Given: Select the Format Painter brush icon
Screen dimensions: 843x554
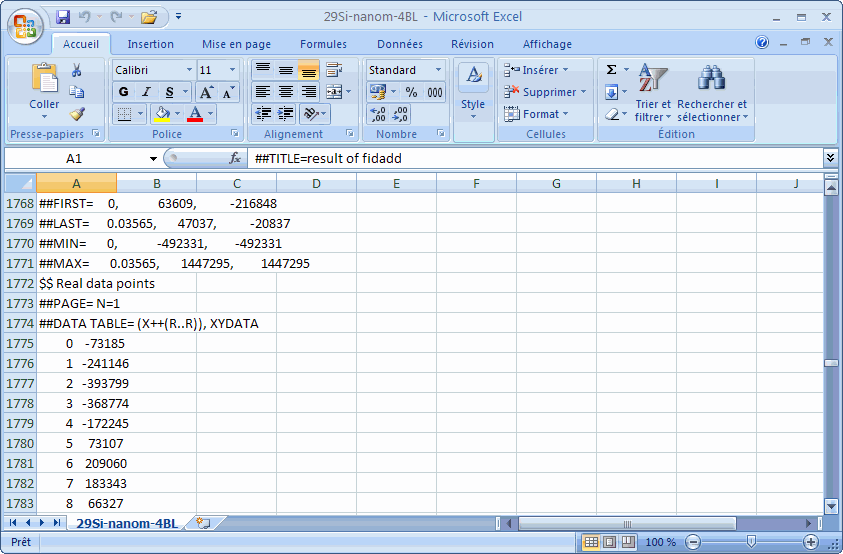Looking at the screenshot, I should pyautogui.click(x=77, y=114).
